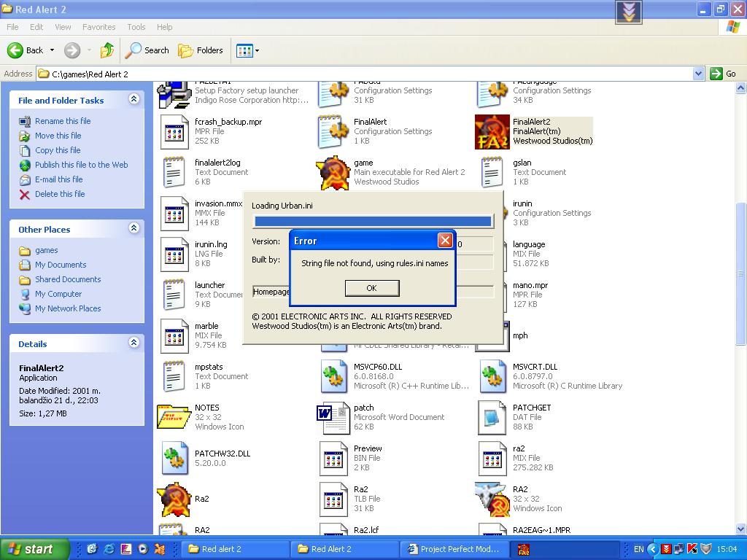Click the scroll down arrow of file list
The image size is (747, 560).
tap(741, 529)
